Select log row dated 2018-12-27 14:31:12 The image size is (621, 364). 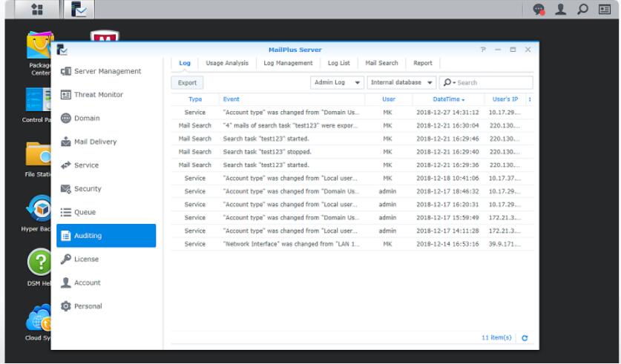[352, 113]
